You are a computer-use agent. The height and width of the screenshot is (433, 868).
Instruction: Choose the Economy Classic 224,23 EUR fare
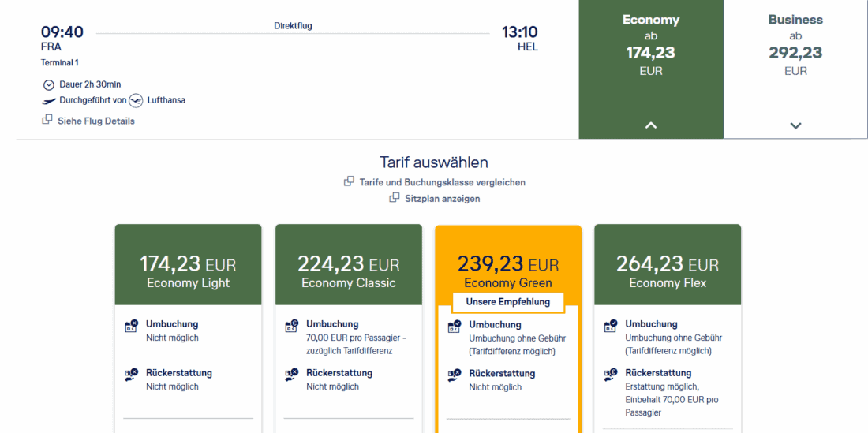click(348, 270)
